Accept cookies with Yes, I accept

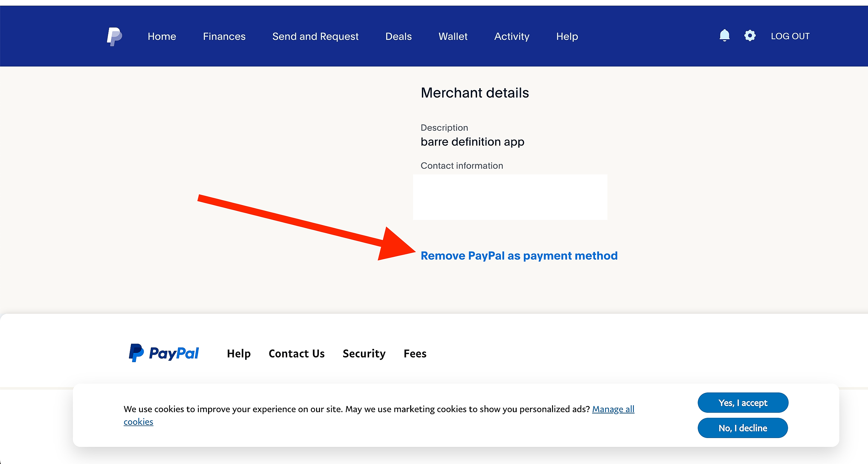tap(743, 403)
